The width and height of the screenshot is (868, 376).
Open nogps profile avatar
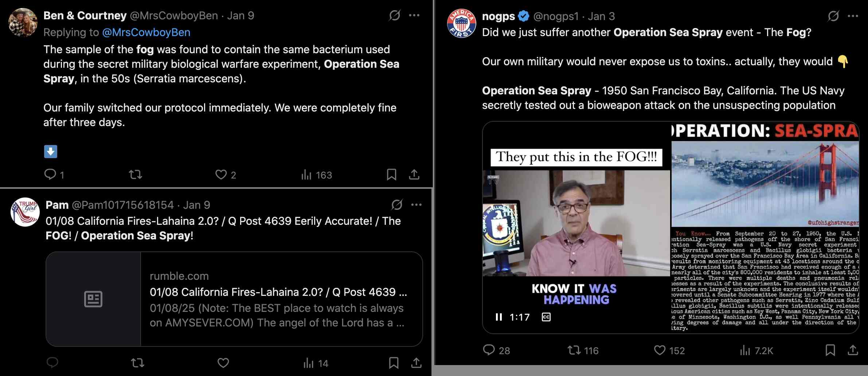click(461, 23)
